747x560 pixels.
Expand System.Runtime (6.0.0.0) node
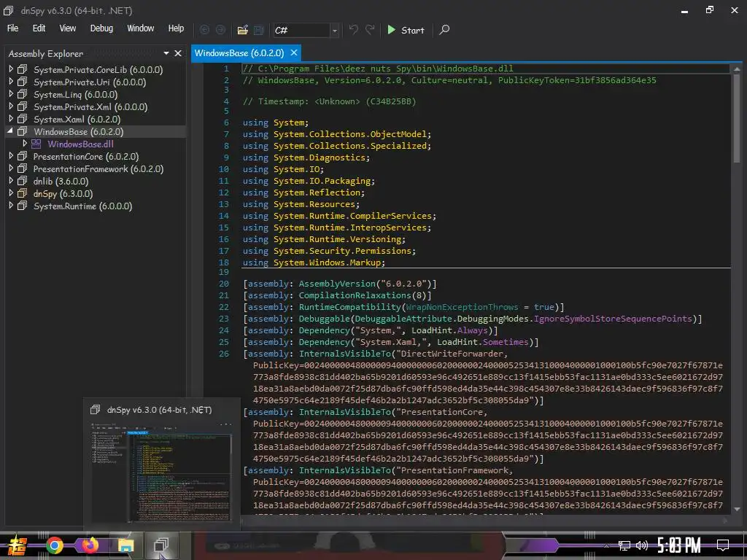click(x=11, y=206)
